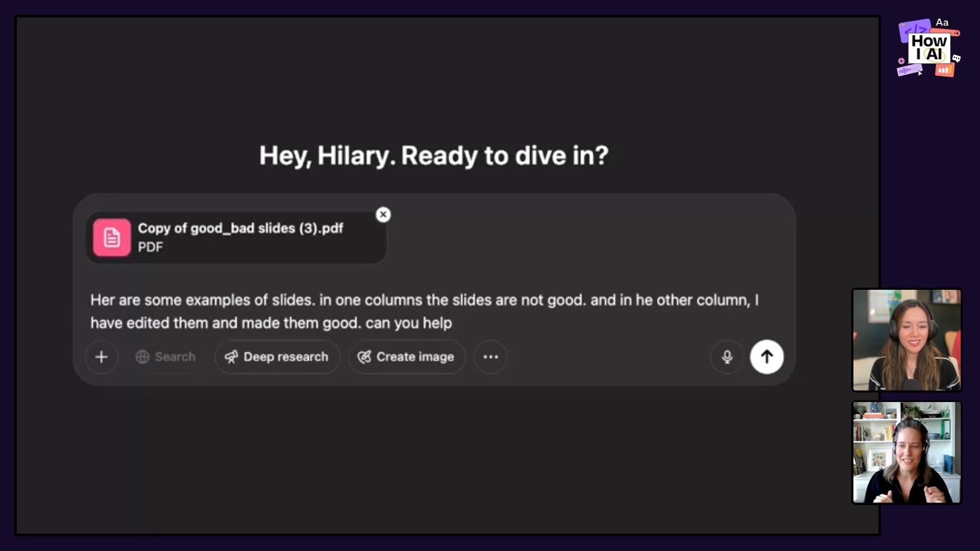The width and height of the screenshot is (980, 551).
Task: Select the top webcam video of woman with headphones
Action: point(907,340)
